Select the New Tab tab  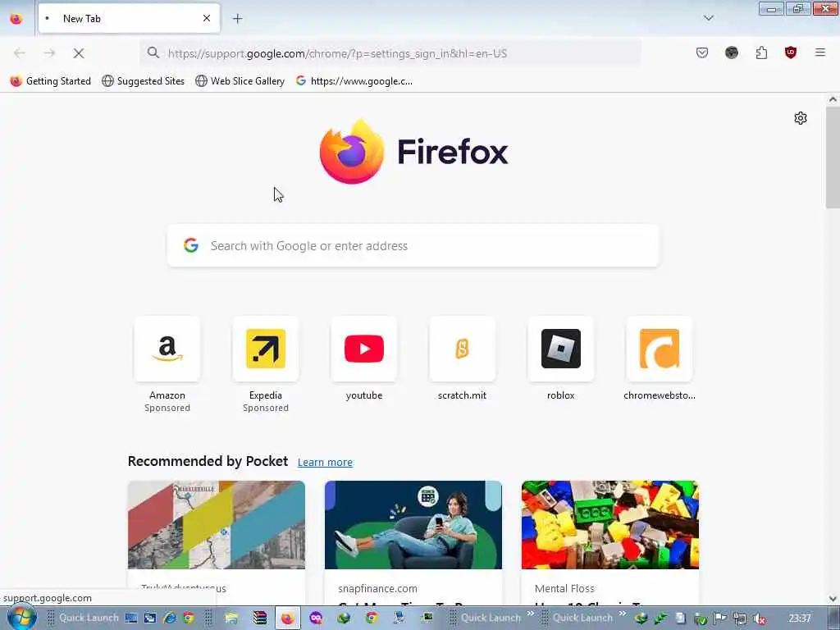(129, 18)
